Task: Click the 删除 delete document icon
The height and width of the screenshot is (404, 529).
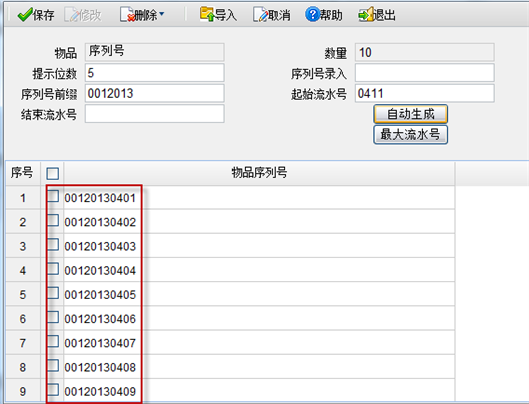Action: pos(127,15)
